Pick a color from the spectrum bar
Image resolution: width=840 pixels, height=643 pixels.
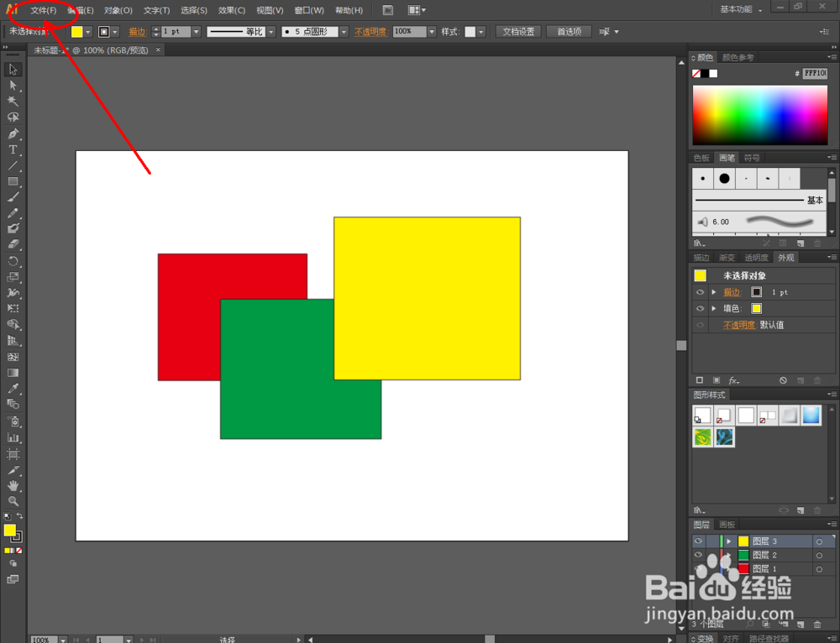coord(759,115)
